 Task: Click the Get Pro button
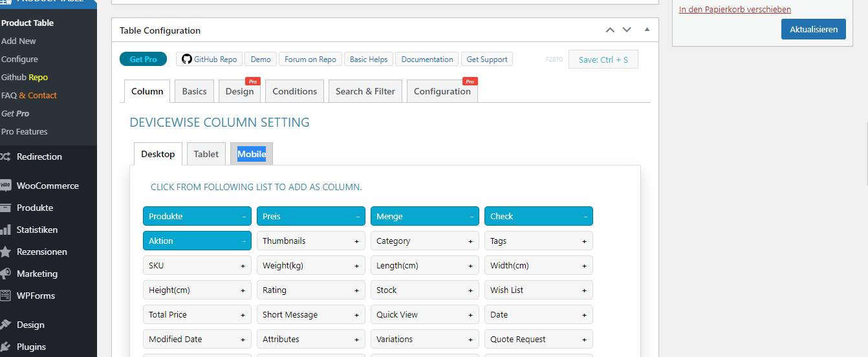click(x=143, y=59)
